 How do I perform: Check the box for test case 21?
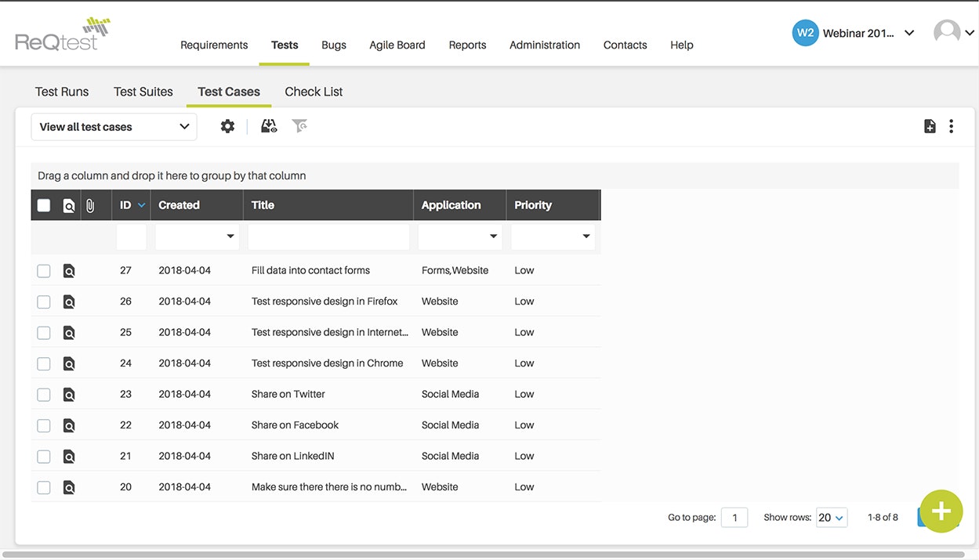44,457
